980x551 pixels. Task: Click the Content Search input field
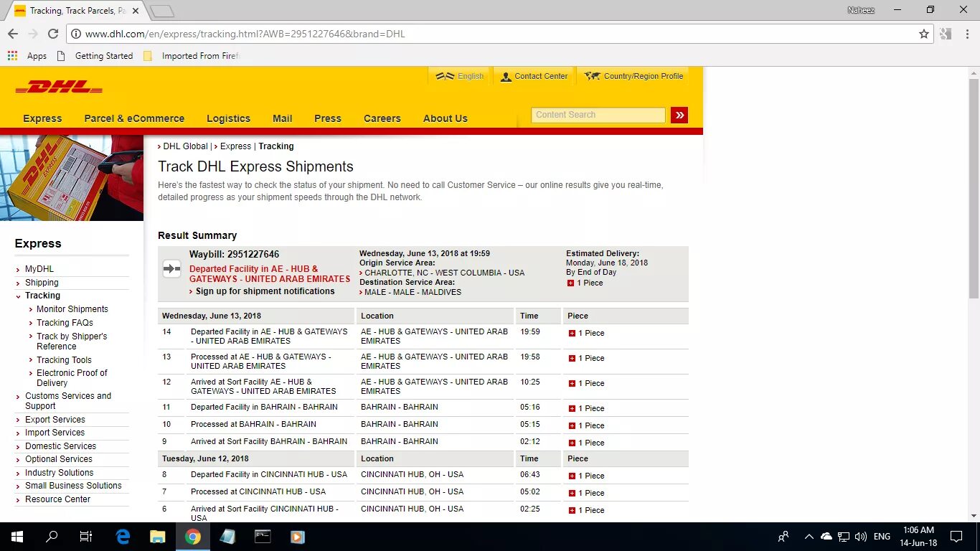[598, 115]
